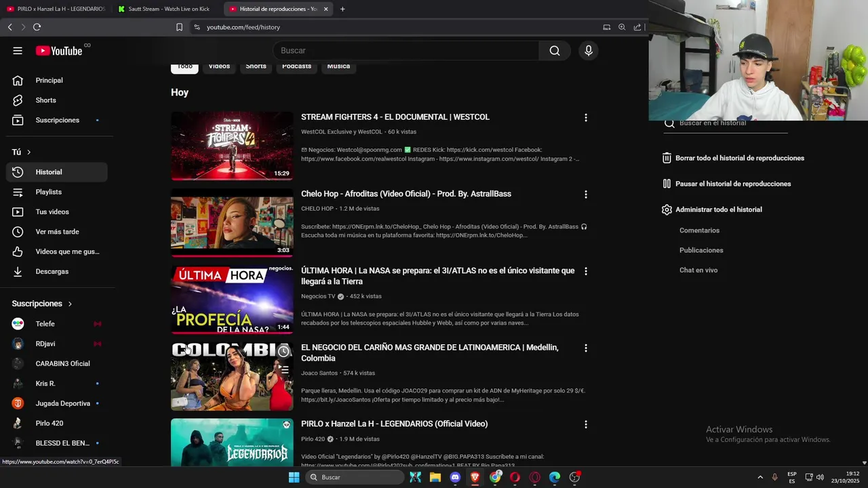This screenshot has width=868, height=488.
Task: Bookmark this page in the address bar
Action: [179, 27]
